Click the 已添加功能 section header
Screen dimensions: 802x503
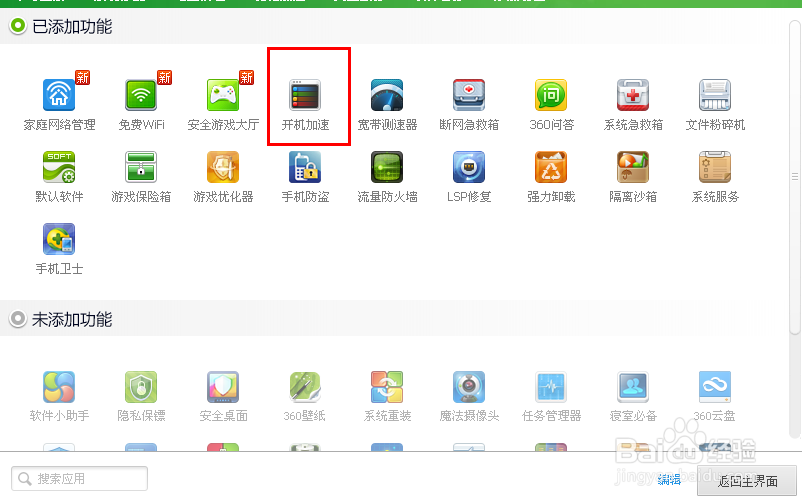click(72, 26)
